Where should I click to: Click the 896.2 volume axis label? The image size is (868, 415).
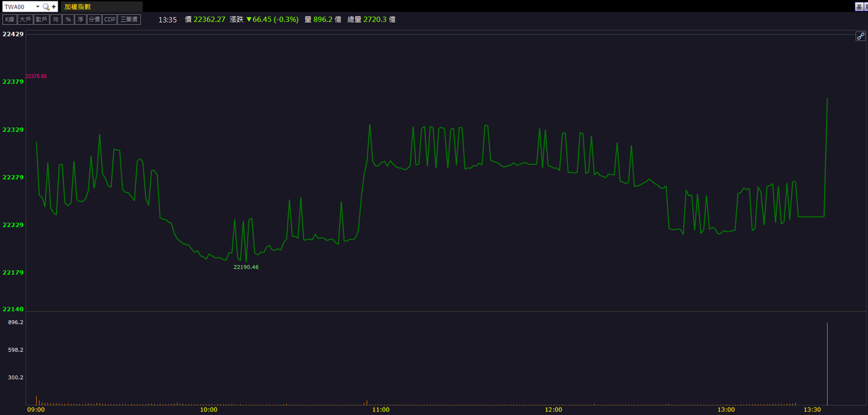click(x=16, y=322)
